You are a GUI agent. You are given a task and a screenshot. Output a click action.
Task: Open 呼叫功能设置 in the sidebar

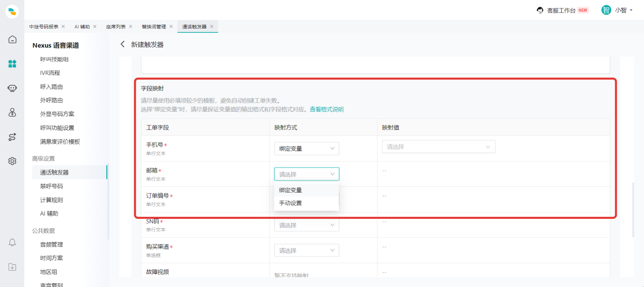[57, 128]
